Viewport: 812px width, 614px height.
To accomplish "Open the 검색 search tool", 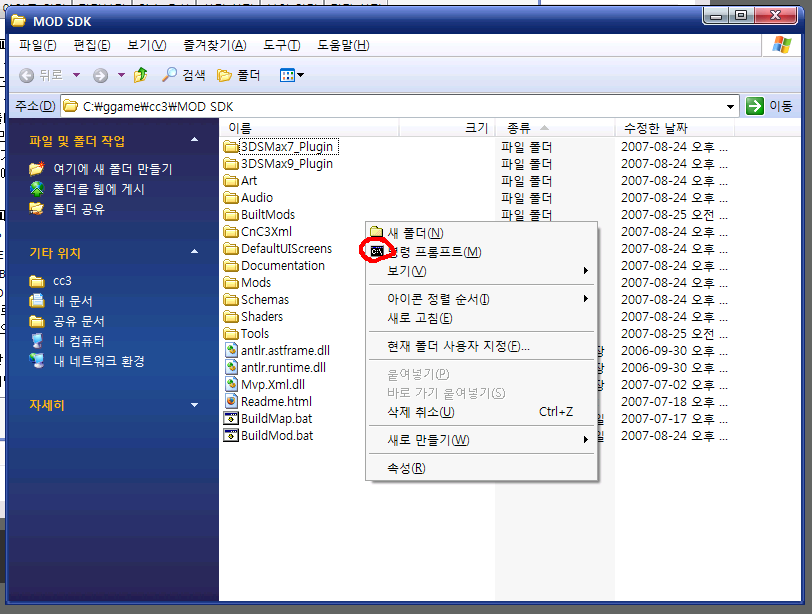I will pos(184,75).
